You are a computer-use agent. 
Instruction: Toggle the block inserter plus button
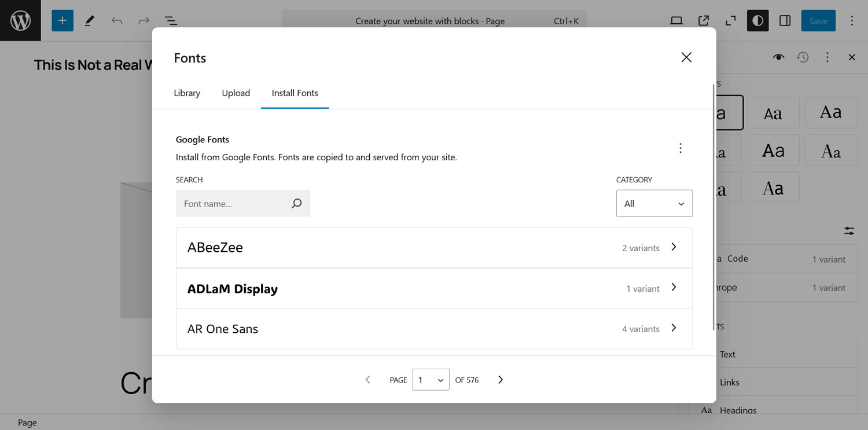click(x=62, y=21)
